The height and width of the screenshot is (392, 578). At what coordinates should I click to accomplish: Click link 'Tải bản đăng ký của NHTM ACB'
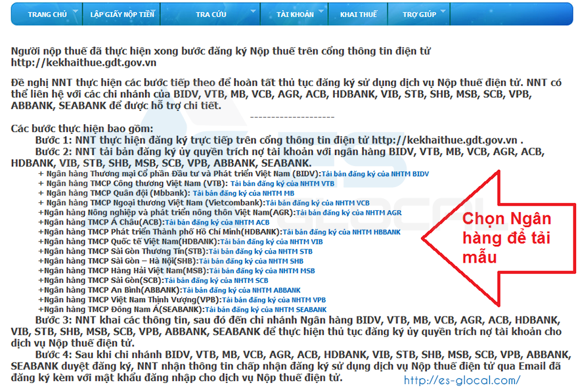click(217, 222)
